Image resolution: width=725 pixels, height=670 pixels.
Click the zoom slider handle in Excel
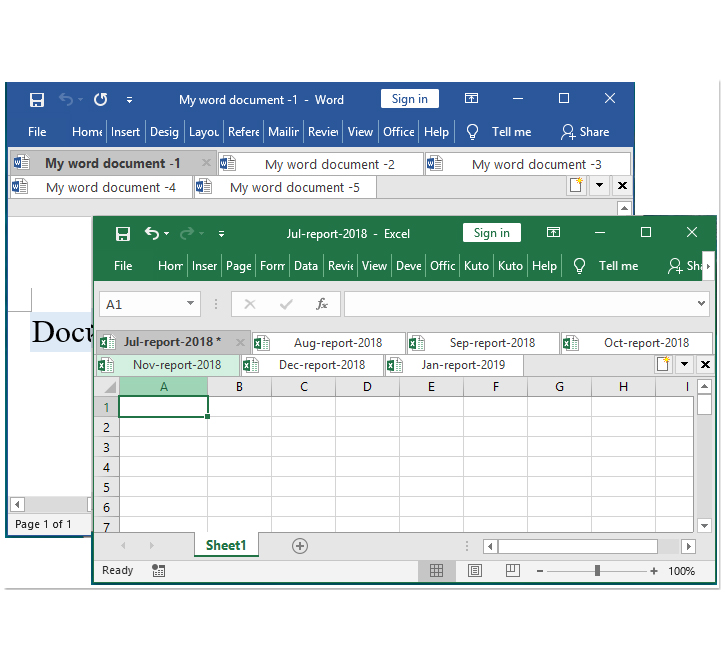pyautogui.click(x=597, y=571)
